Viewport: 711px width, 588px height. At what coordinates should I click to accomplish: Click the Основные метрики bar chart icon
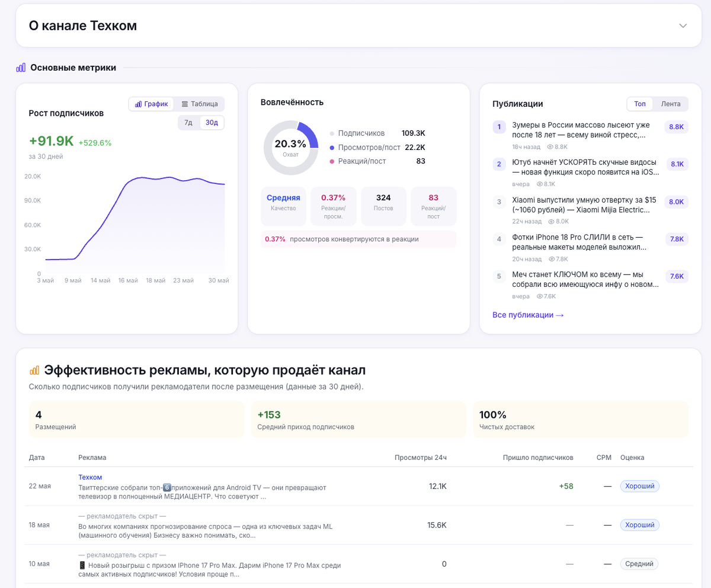coord(21,68)
